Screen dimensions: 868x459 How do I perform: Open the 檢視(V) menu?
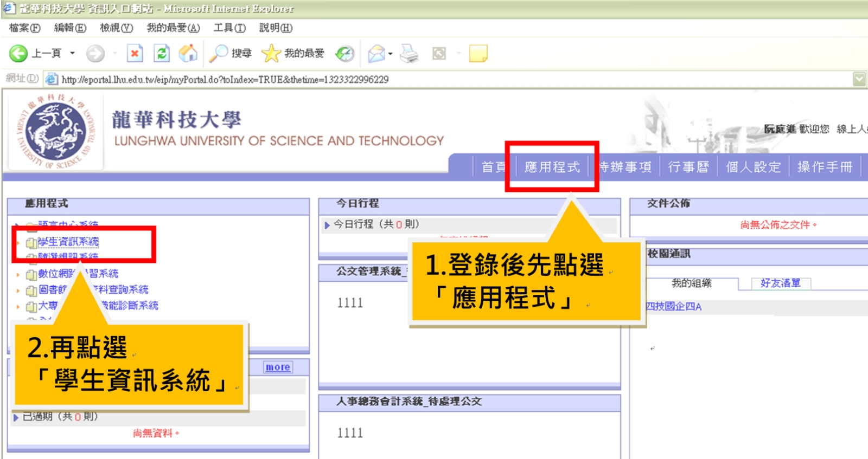tap(117, 28)
